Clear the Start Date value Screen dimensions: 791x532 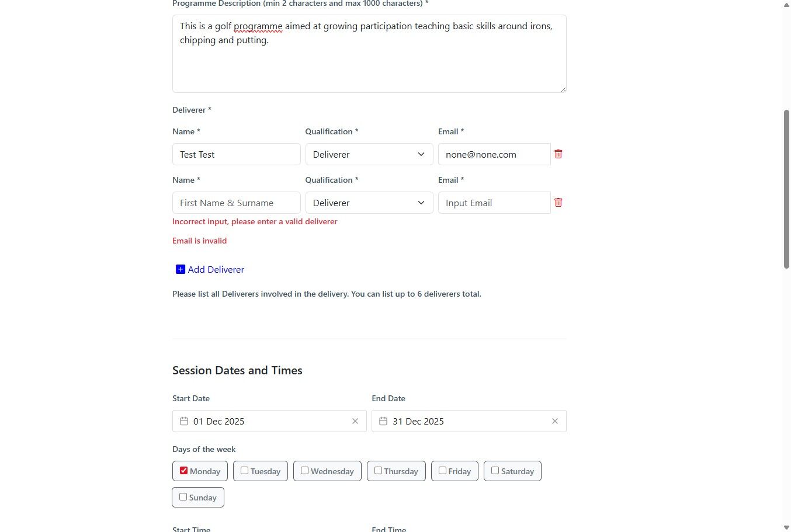(355, 421)
